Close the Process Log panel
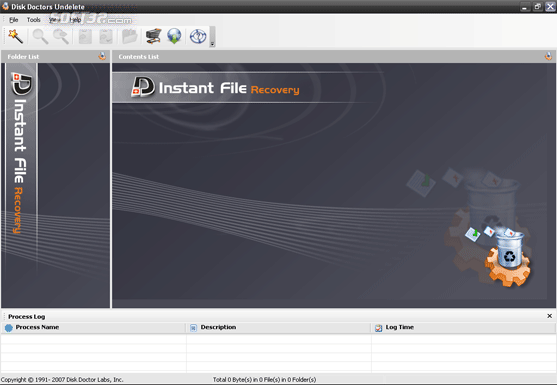This screenshot has width=558, height=385. click(x=549, y=316)
